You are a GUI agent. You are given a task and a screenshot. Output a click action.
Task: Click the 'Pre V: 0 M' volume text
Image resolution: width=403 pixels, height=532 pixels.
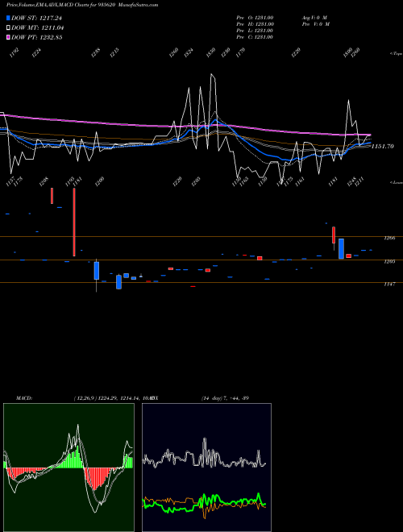point(315,24)
